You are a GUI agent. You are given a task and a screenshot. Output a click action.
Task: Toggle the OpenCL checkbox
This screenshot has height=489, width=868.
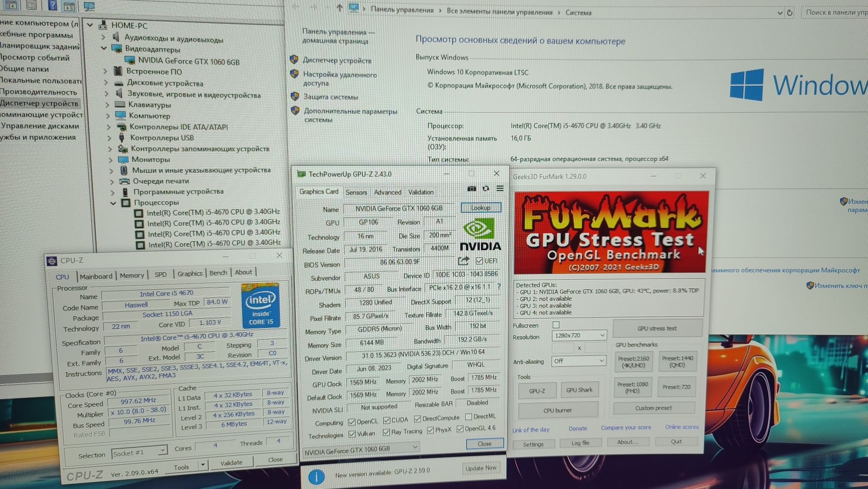(352, 422)
